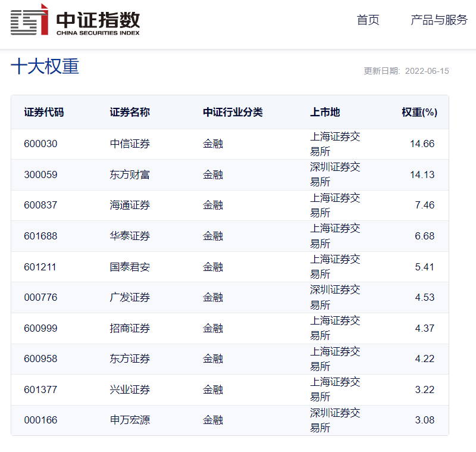Select stock code 300059
The image size is (476, 452).
pos(40,174)
